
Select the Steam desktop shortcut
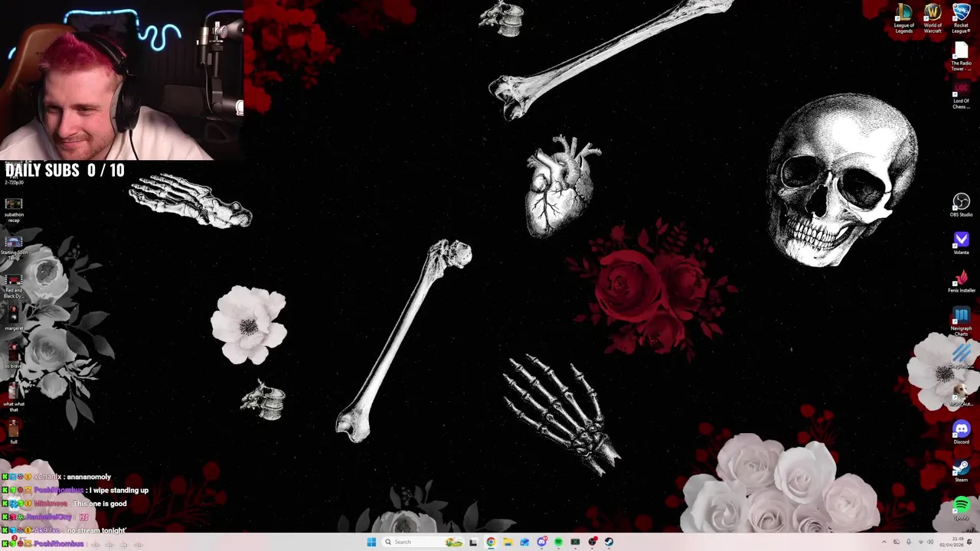pos(961,471)
